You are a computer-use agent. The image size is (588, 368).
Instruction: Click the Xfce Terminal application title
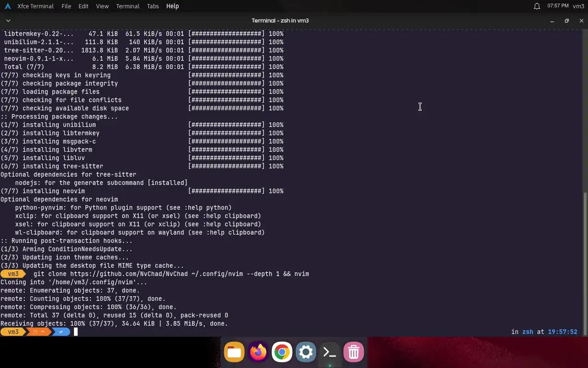[x=35, y=6]
